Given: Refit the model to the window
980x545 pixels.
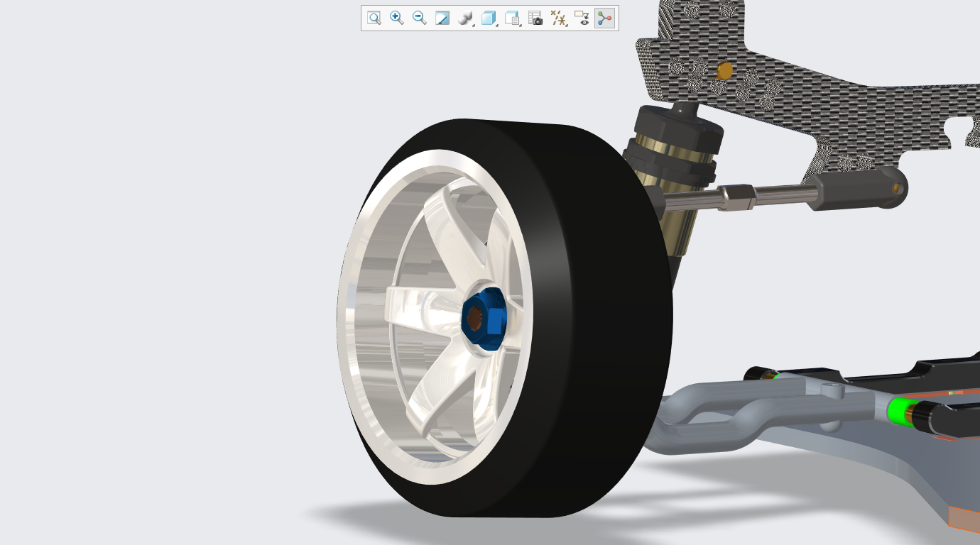Looking at the screenshot, I should [x=374, y=18].
